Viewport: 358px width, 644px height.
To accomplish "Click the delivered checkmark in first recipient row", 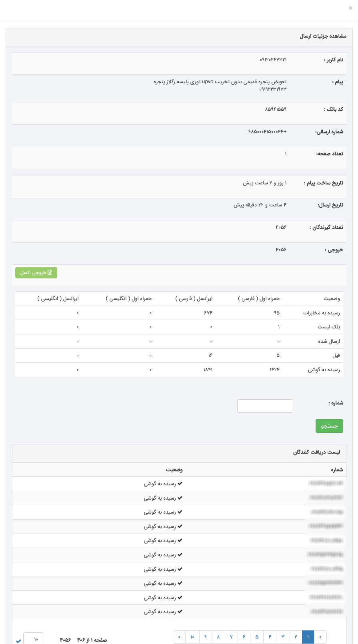I will point(180,484).
